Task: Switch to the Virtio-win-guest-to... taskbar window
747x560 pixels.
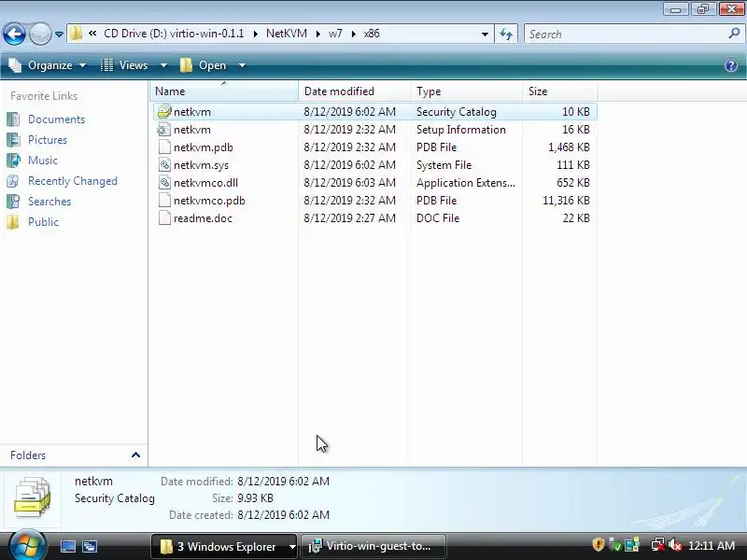Action: pyautogui.click(x=373, y=546)
